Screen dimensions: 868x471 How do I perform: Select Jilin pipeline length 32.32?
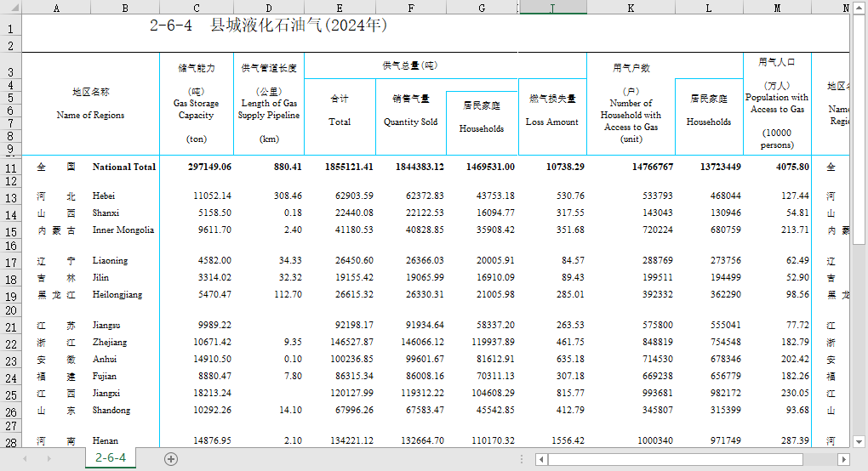(x=269, y=277)
